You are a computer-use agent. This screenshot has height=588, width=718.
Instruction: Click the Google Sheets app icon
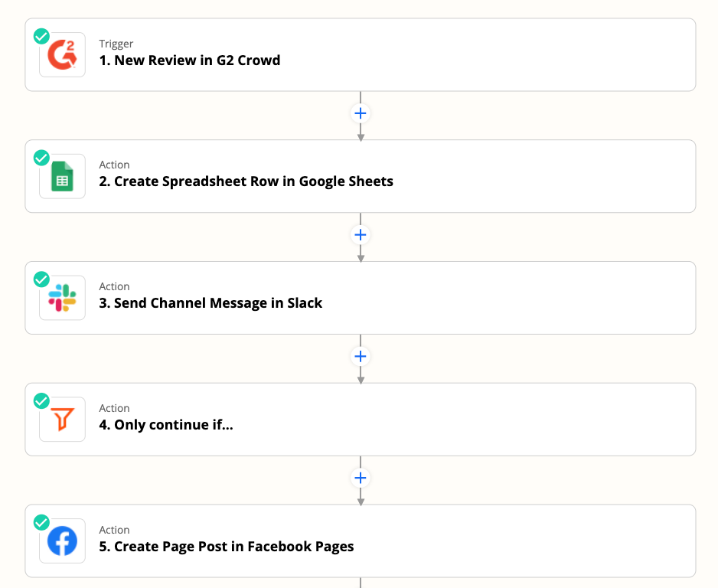pos(62,176)
